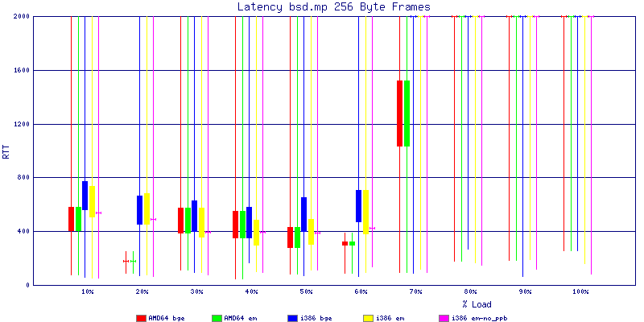644x322 pixels.
Task: Click the red AMD64 bge legend swatch
Action: 142,318
